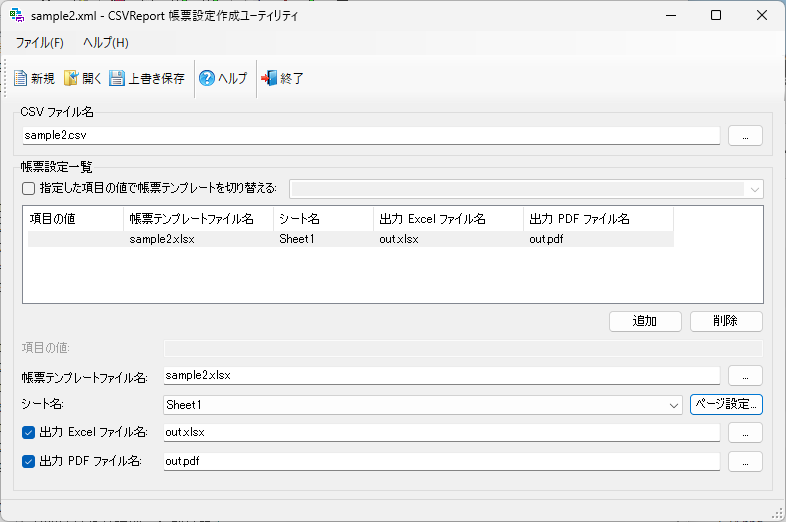Enable 指定した項目の値で帳票テンプレートを切り替える checkbox
Viewport: 786px width, 522px height.
(x=29, y=189)
